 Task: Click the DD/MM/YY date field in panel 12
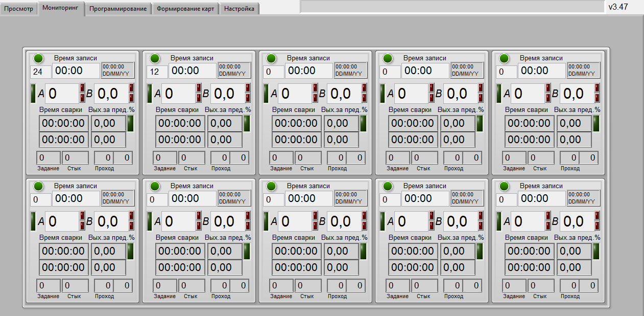pyautogui.click(x=234, y=70)
